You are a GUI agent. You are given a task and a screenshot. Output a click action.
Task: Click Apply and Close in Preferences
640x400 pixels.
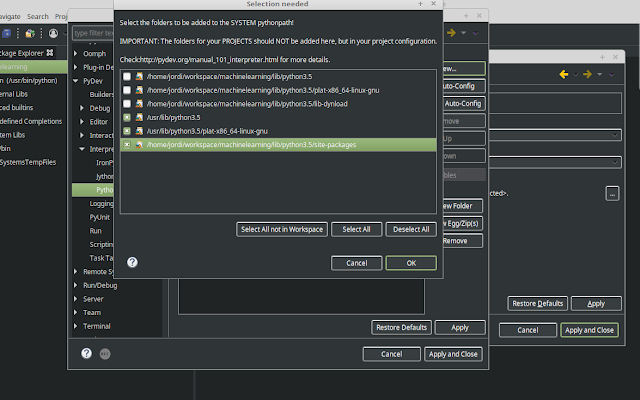pyautogui.click(x=453, y=354)
